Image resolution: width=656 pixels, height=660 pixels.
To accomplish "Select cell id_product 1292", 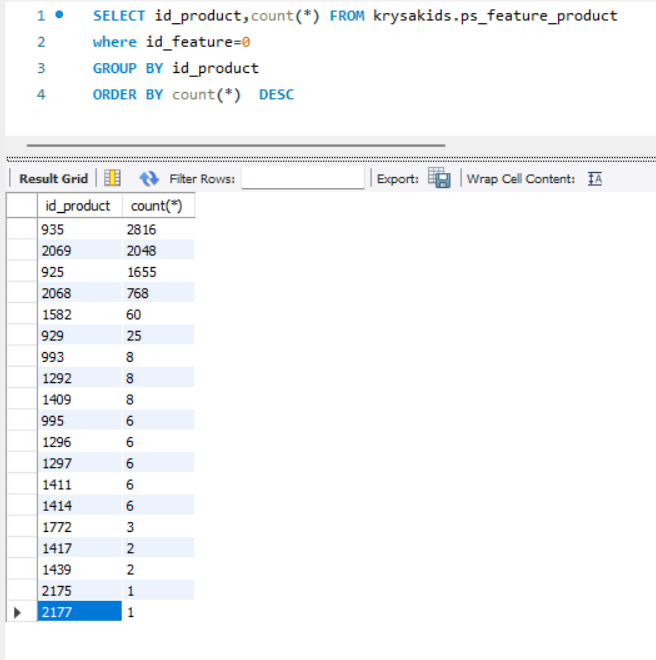I will [80, 378].
